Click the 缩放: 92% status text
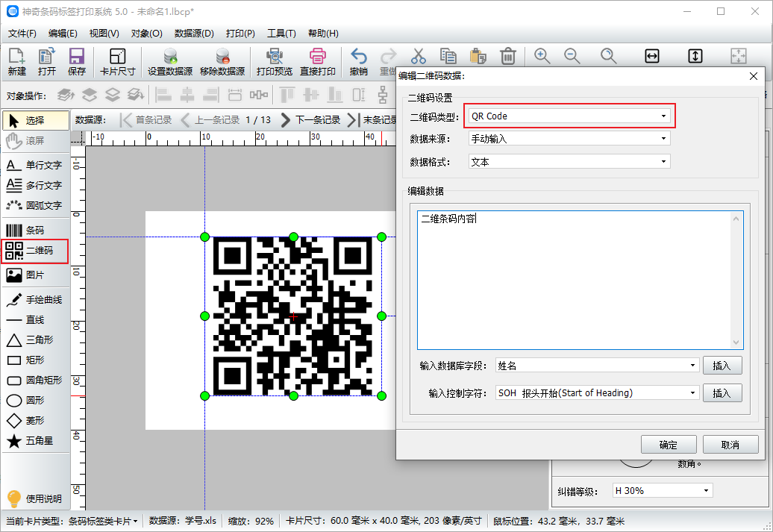 [251, 521]
